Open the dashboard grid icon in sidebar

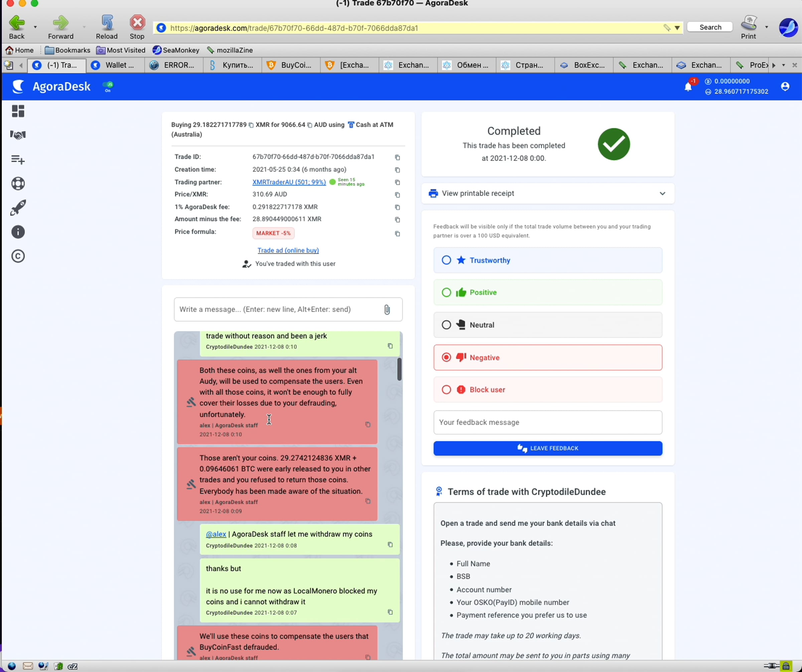pos(18,111)
